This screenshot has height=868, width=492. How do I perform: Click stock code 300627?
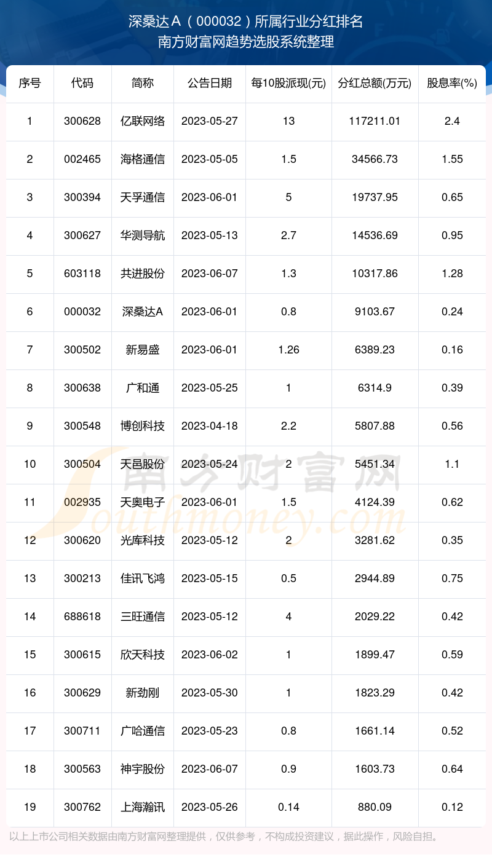tap(82, 235)
